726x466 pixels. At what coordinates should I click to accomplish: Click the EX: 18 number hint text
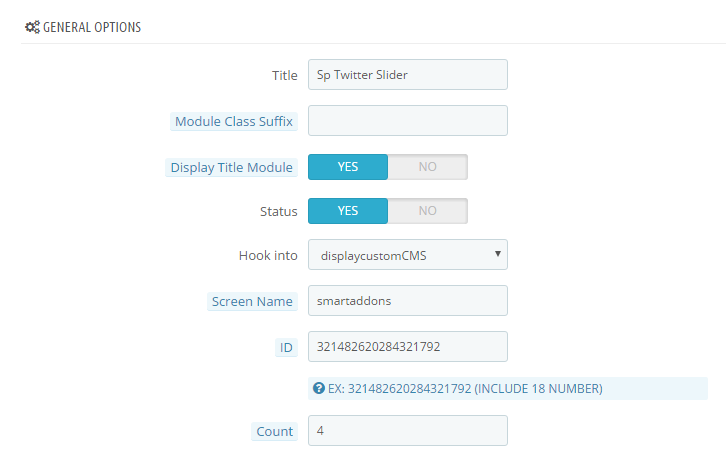[x=465, y=389]
